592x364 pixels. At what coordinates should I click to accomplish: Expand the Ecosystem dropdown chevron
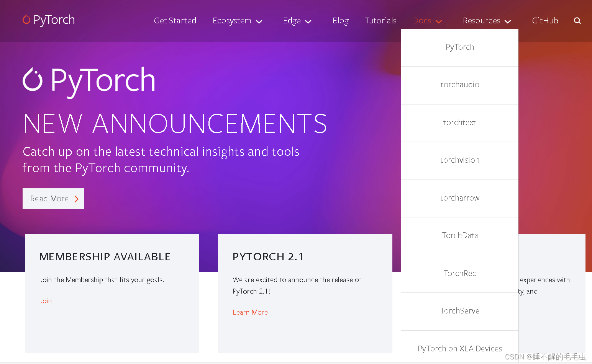pos(259,22)
